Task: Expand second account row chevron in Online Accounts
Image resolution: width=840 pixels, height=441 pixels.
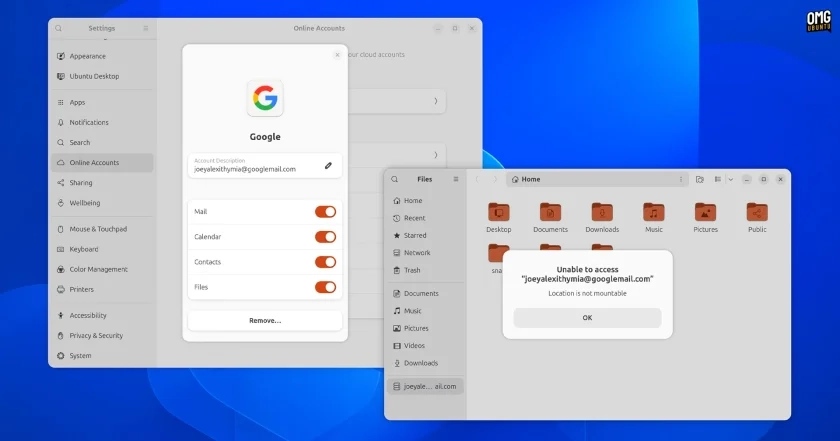Action: [x=436, y=155]
